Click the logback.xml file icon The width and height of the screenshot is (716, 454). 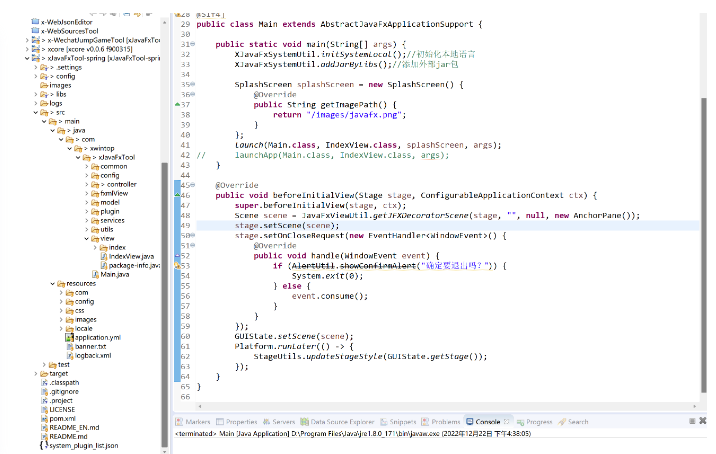coord(70,355)
